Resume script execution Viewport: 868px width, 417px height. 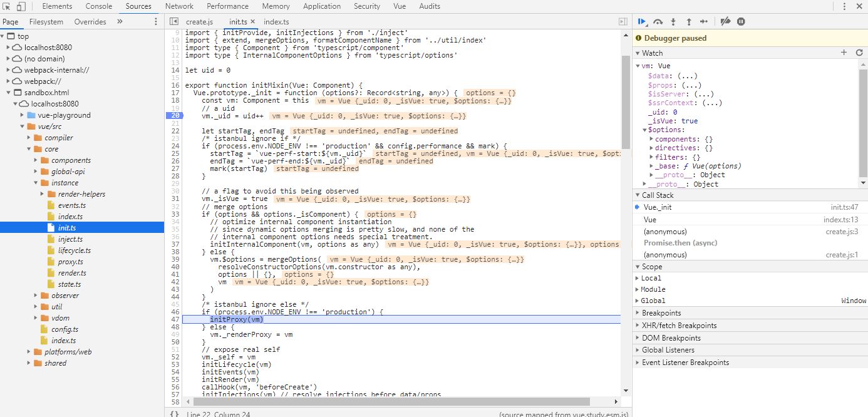click(x=642, y=21)
